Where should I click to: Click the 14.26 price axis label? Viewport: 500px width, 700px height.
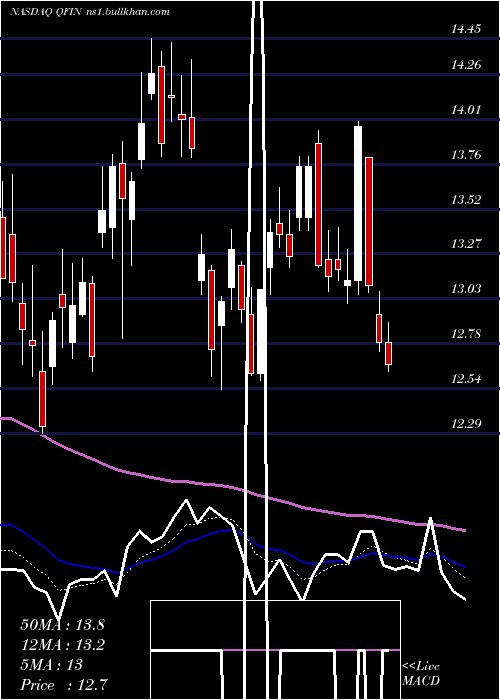[466, 65]
